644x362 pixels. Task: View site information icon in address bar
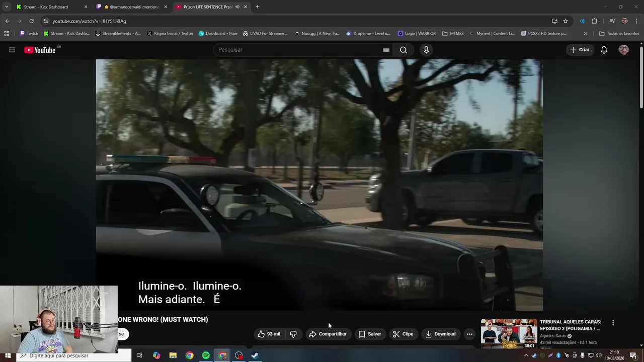(46, 21)
